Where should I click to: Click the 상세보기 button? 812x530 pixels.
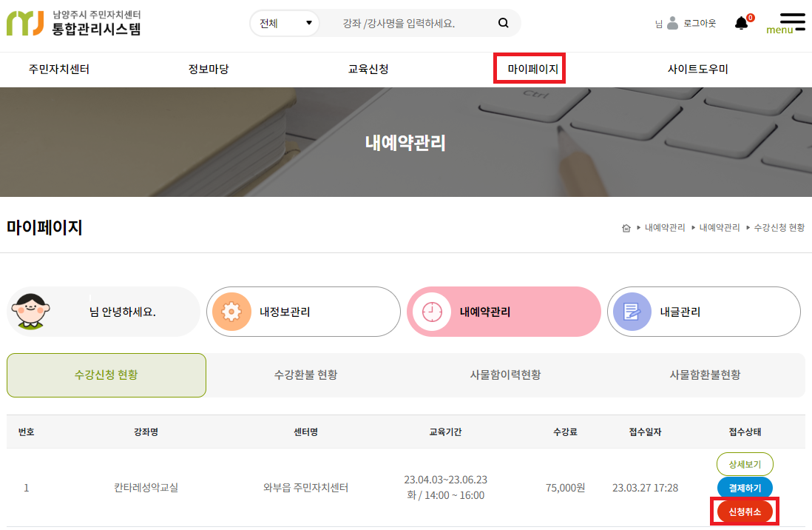(x=745, y=465)
